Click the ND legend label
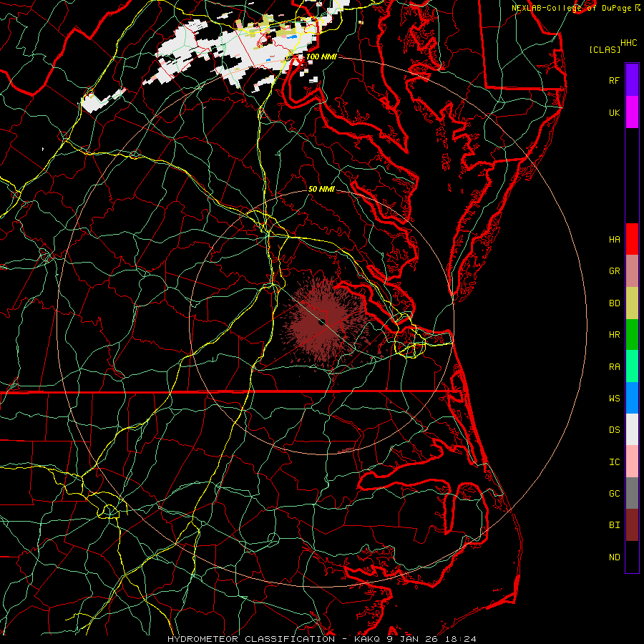This screenshot has height=644, width=644. coord(614,557)
